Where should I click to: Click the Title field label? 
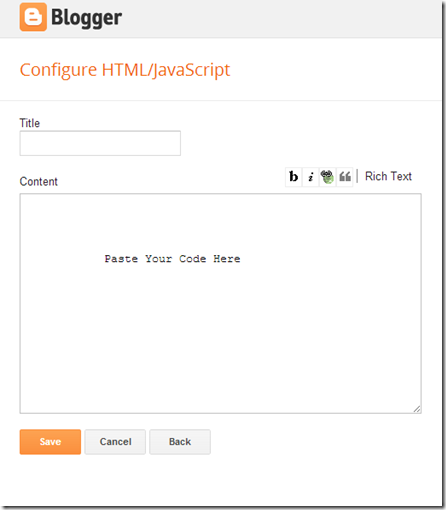30,123
